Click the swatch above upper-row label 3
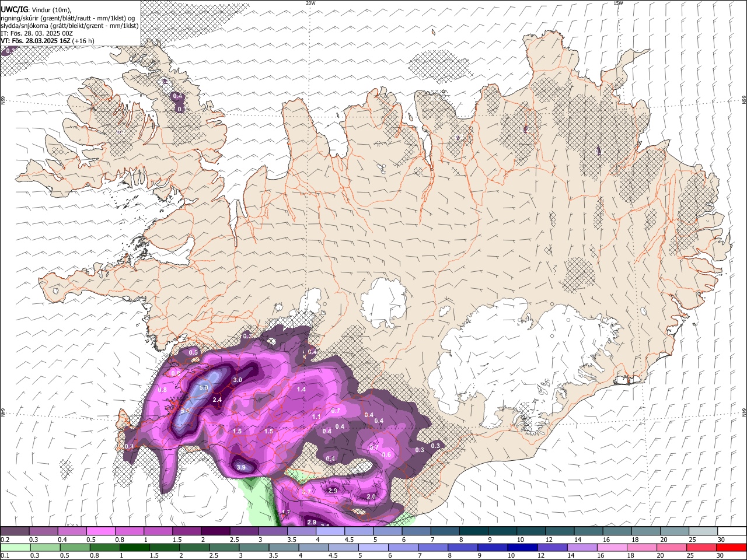The width and height of the screenshot is (747, 560). (273, 531)
